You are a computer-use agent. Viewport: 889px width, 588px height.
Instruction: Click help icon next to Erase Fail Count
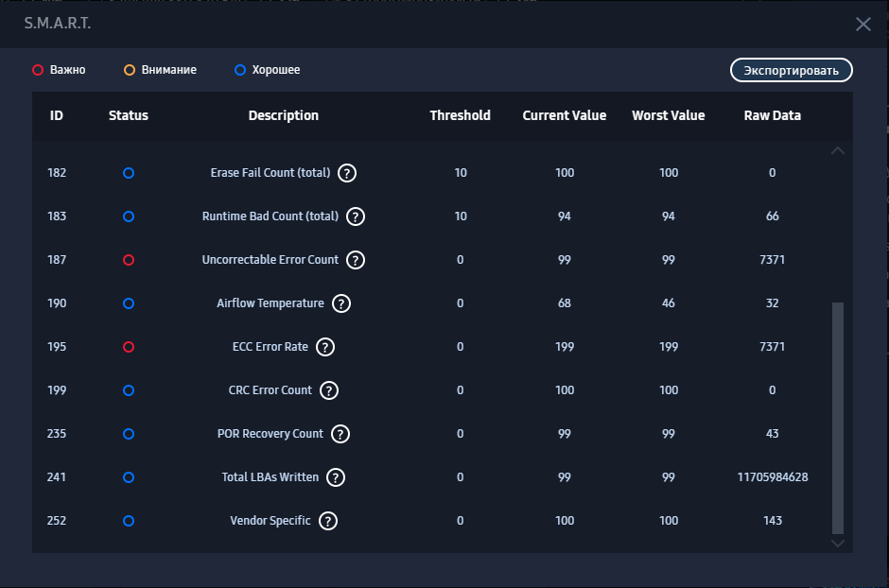pos(347,173)
